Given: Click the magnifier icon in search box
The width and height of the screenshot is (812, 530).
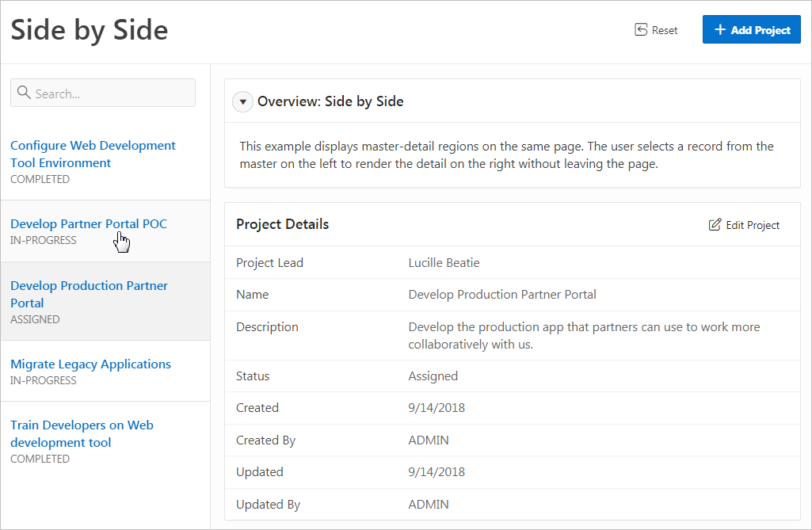Looking at the screenshot, I should 24,93.
